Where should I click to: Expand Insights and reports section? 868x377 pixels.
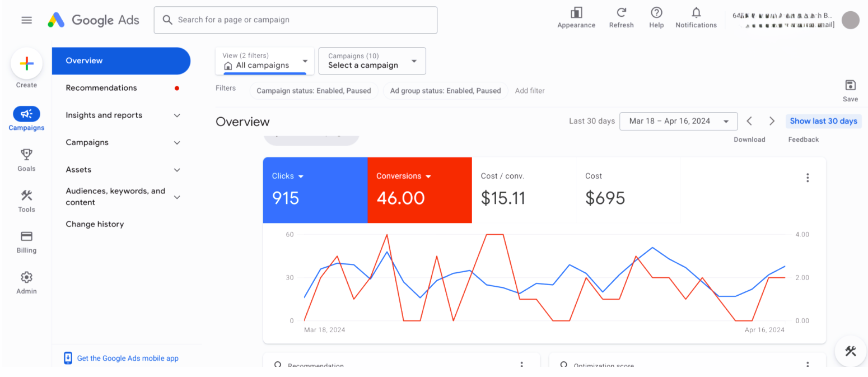(122, 115)
